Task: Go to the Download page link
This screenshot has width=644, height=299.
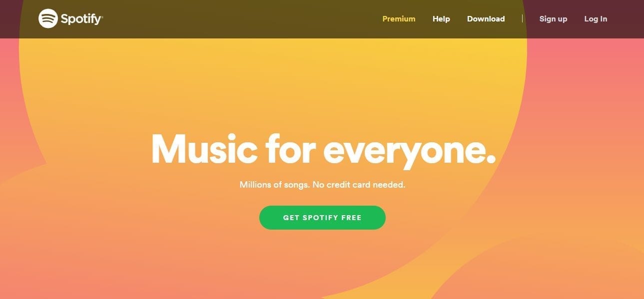Action: [x=486, y=19]
